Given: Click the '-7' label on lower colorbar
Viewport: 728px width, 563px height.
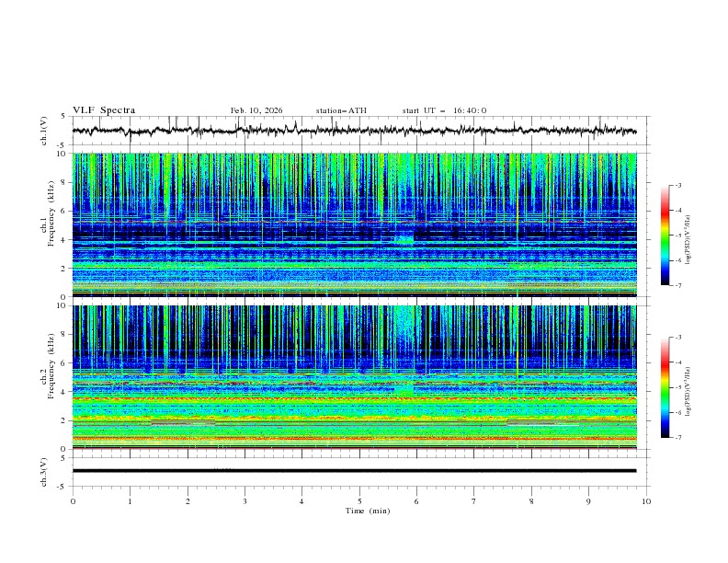Looking at the screenshot, I should (x=678, y=438).
